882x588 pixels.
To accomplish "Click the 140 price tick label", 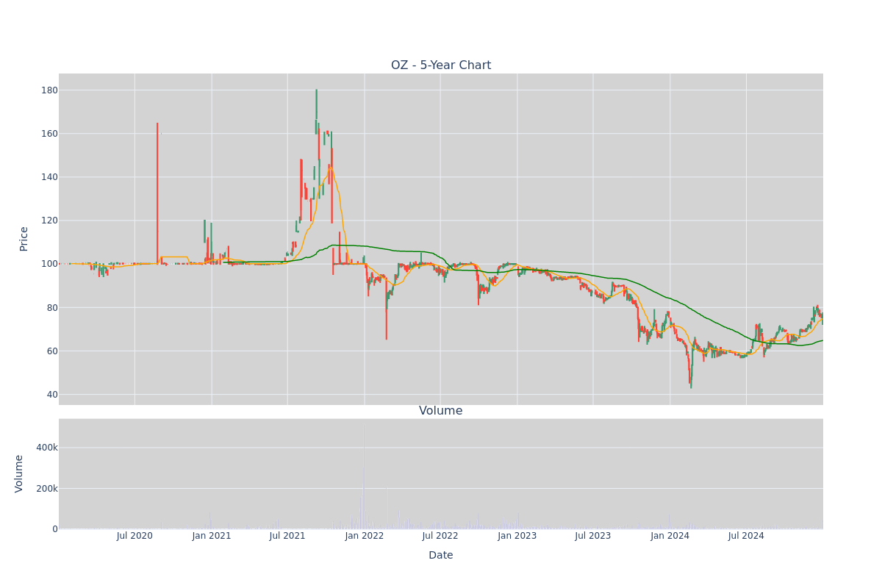I will click(50, 177).
